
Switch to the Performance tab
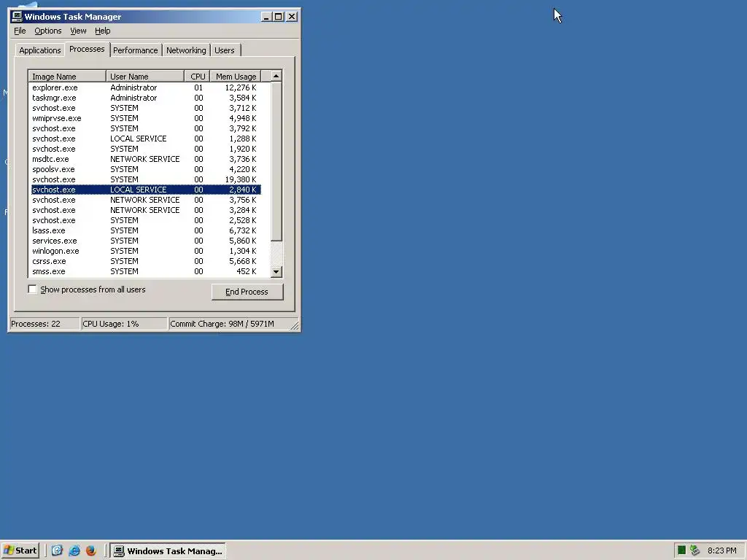(x=135, y=50)
